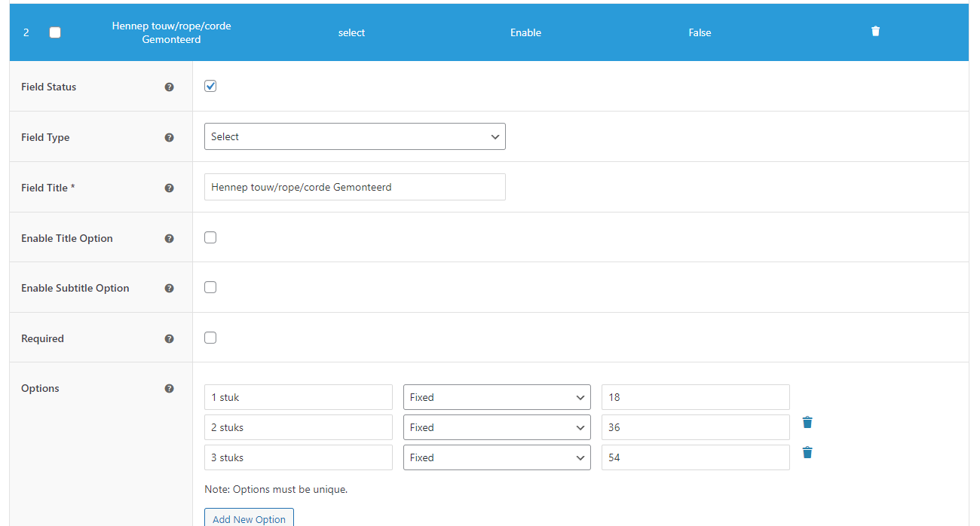
Task: Open the Options help tooltip icon
Action: click(169, 389)
